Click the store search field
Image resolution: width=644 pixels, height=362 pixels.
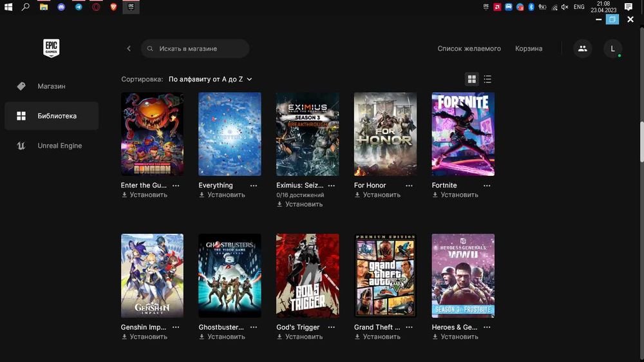coord(195,48)
